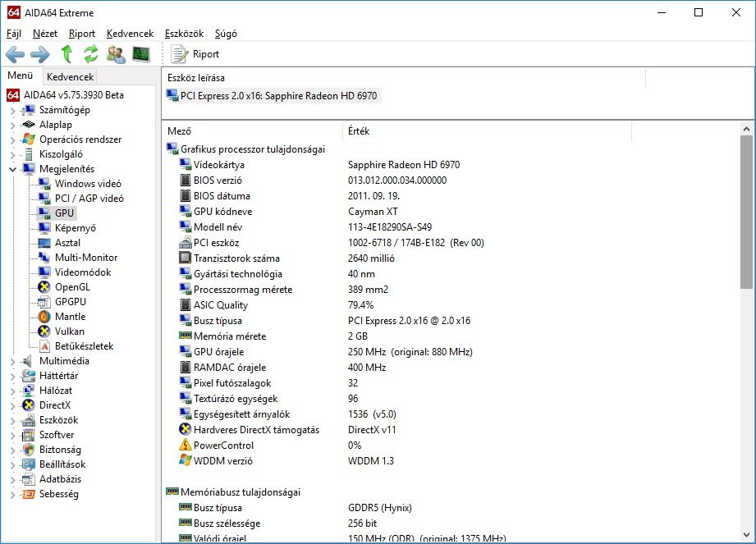Image resolution: width=756 pixels, height=544 pixels.
Task: Click the Tranzisztorok száma chip icon
Action: (x=186, y=258)
